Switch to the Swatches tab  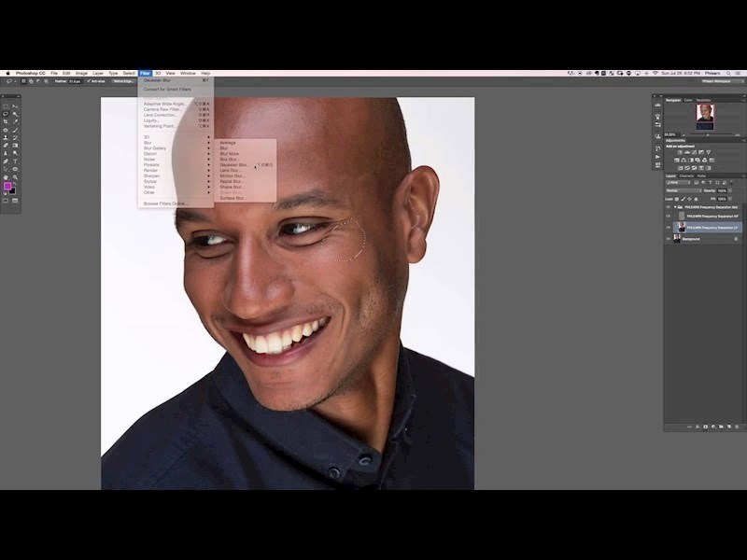pos(703,100)
